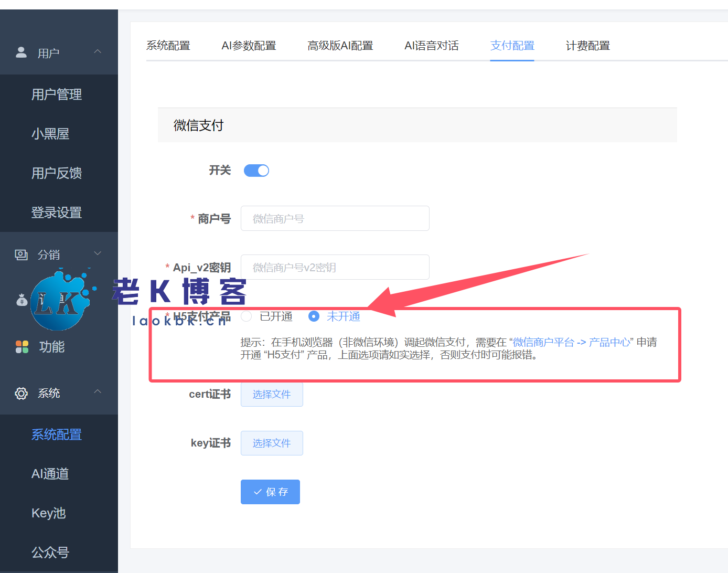Click the gear icon beside 系统

coord(22,394)
